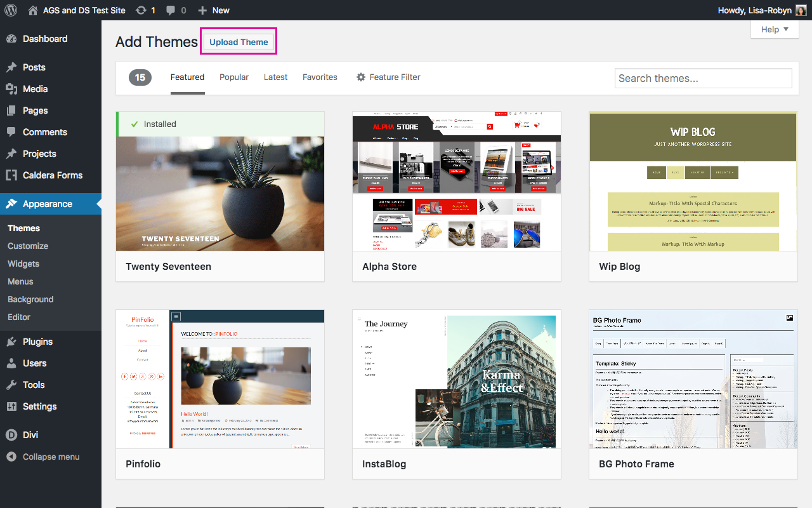Switch to the Latest tab

[x=275, y=77]
